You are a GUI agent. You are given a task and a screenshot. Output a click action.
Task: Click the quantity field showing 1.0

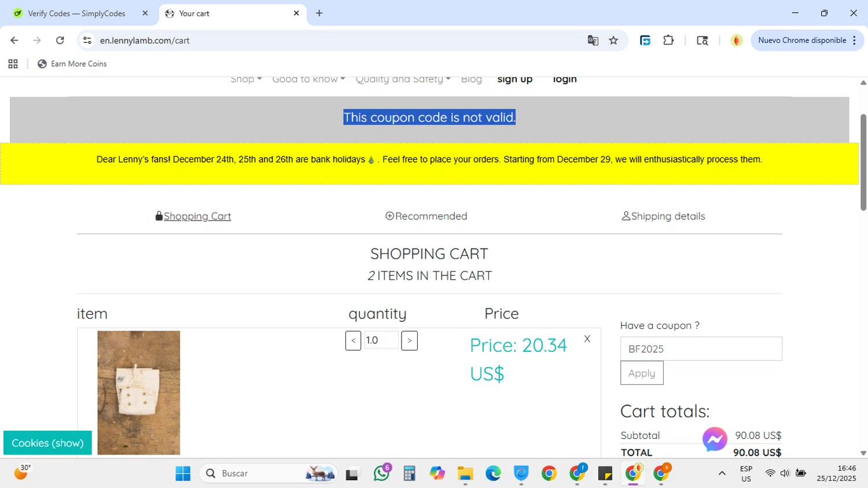(381, 340)
